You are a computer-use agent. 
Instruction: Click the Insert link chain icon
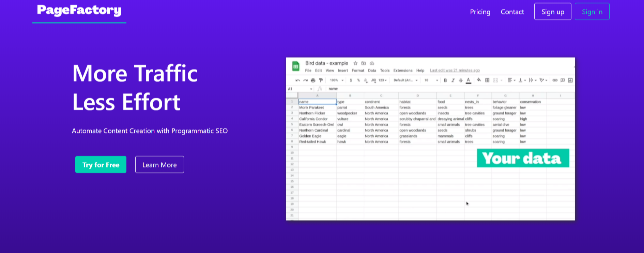[555, 80]
